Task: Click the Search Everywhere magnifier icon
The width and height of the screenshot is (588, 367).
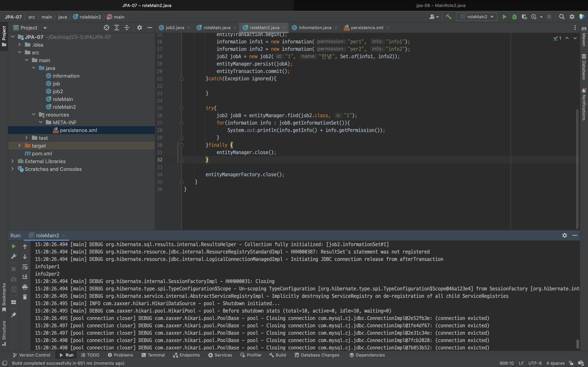Action: click(562, 17)
